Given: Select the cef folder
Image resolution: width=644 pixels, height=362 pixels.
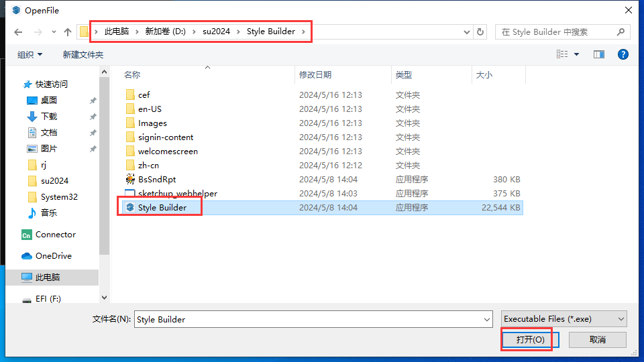Looking at the screenshot, I should [144, 95].
